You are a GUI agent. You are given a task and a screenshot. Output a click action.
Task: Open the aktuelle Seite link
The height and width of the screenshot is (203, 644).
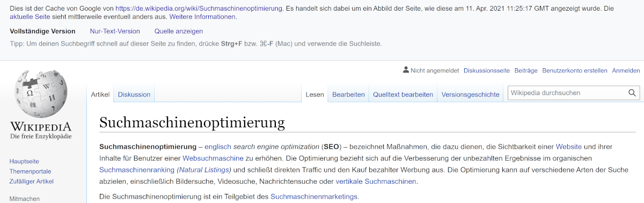[x=30, y=17]
